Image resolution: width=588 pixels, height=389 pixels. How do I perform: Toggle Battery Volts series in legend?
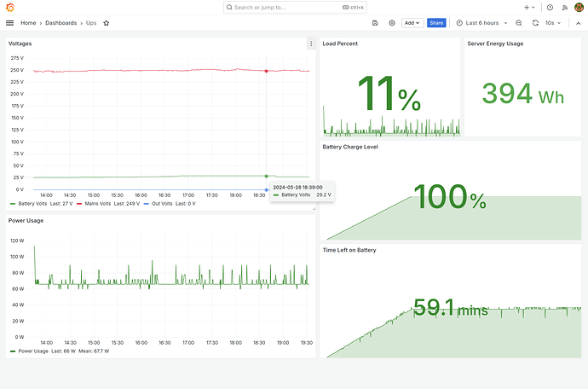(x=32, y=204)
